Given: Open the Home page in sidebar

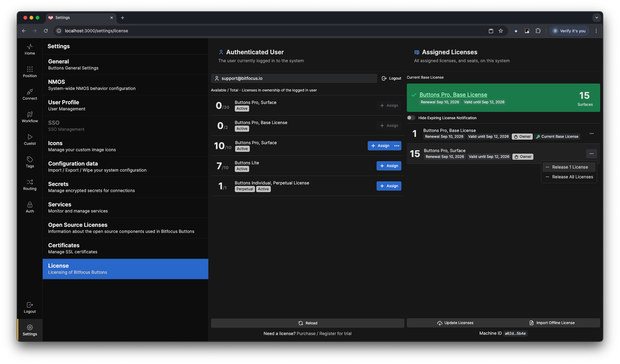Looking at the screenshot, I should (x=30, y=49).
